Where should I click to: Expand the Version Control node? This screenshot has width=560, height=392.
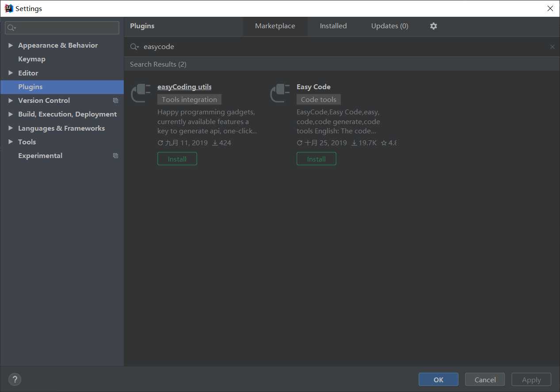(11, 101)
